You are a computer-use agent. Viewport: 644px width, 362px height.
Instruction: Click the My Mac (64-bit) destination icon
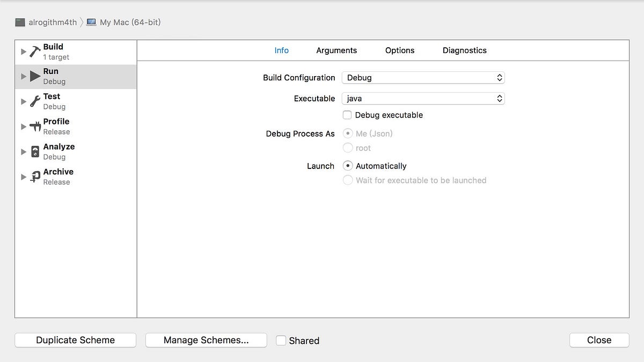coord(90,23)
